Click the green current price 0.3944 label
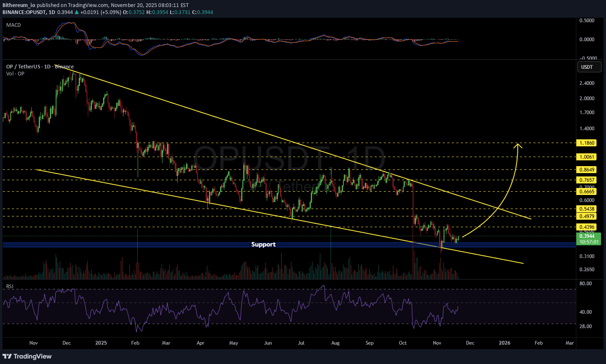 click(587, 236)
